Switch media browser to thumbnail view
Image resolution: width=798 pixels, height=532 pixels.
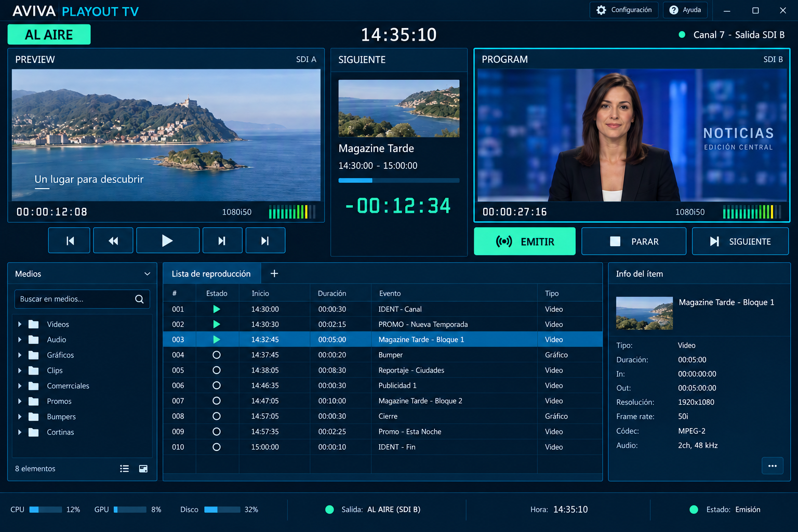coord(143,469)
